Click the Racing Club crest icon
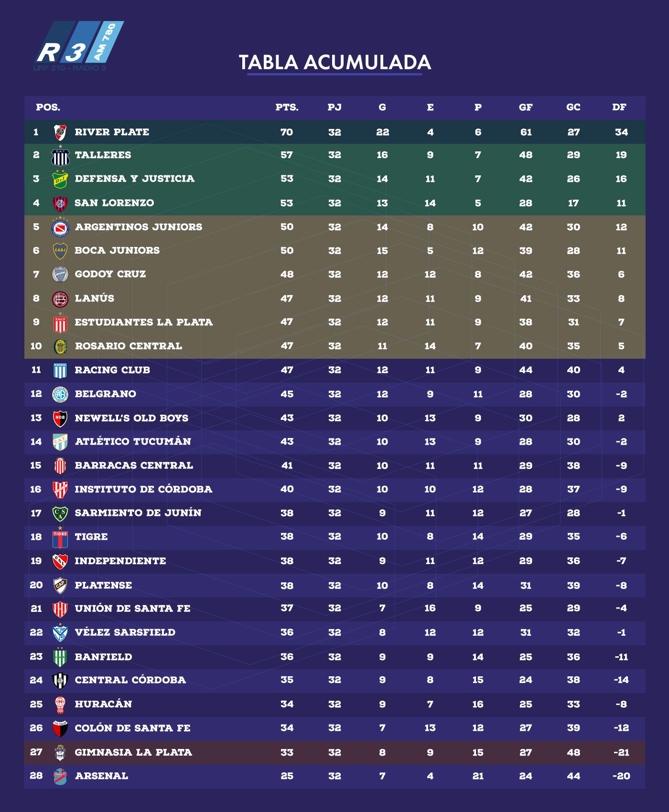This screenshot has height=812, width=669. point(60,370)
